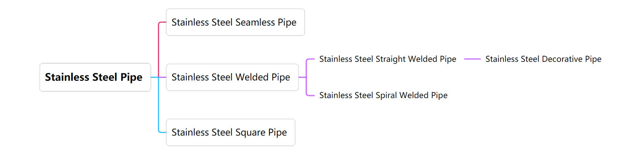
Task: Click the bold word Pipe in the root node
Action: click(x=131, y=77)
